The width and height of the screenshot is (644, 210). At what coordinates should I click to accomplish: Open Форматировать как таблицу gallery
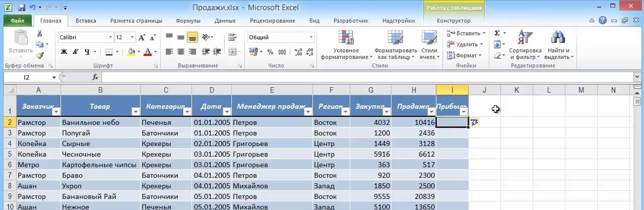[396, 45]
